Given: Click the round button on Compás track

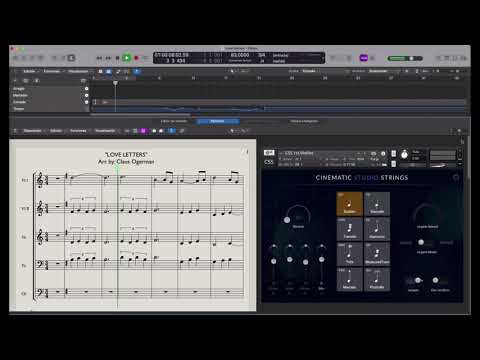Looking at the screenshot, I should pos(87,102).
